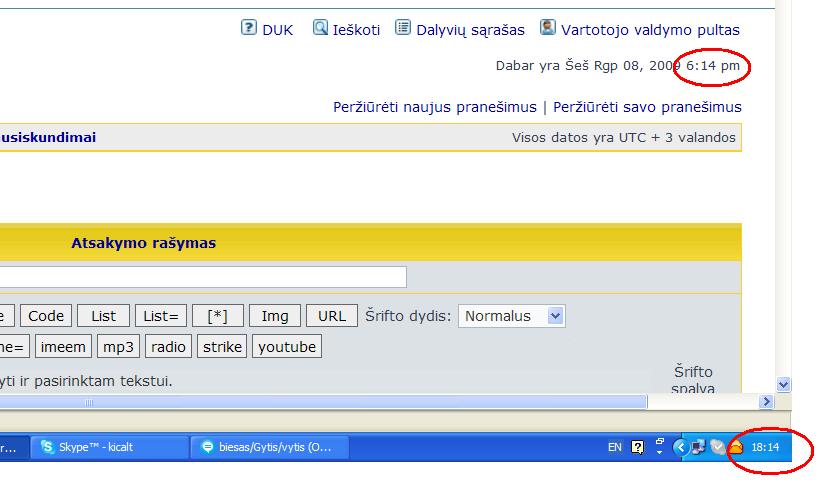Open the language bar help icon
Screen dimensions: 834x498
click(638, 447)
